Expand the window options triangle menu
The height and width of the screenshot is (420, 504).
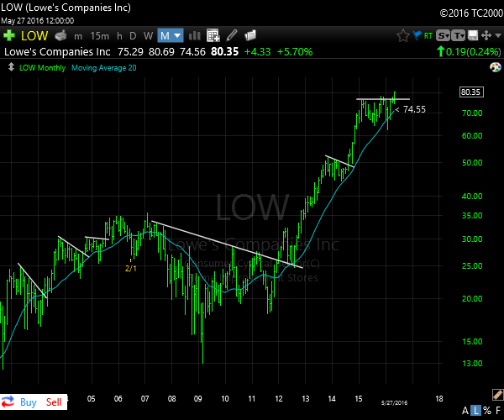[498, 35]
